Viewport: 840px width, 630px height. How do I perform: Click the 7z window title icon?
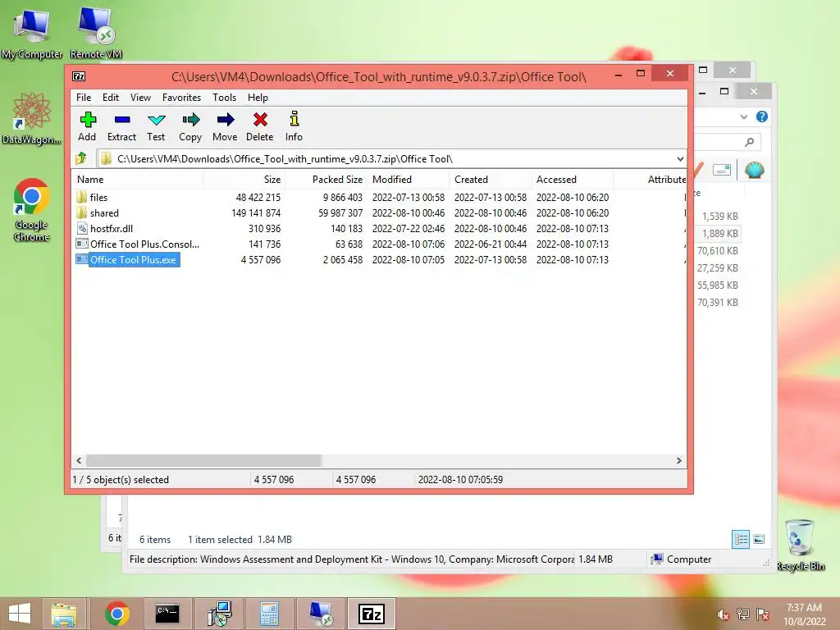(79, 76)
